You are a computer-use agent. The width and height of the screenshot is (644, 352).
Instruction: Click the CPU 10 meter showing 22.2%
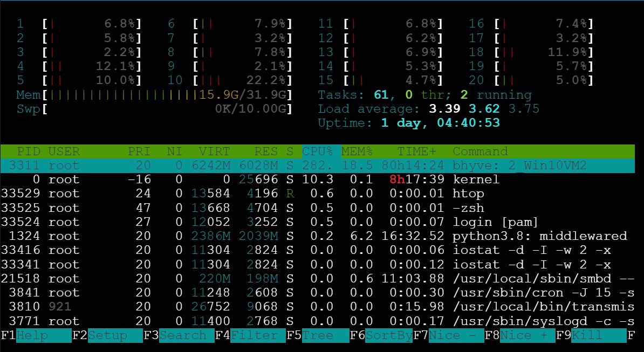(x=230, y=80)
